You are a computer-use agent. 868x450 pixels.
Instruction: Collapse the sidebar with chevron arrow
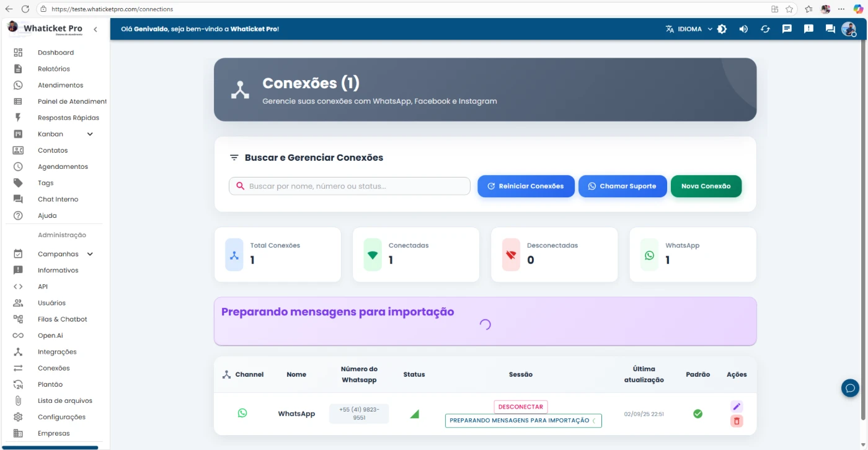[x=95, y=29]
